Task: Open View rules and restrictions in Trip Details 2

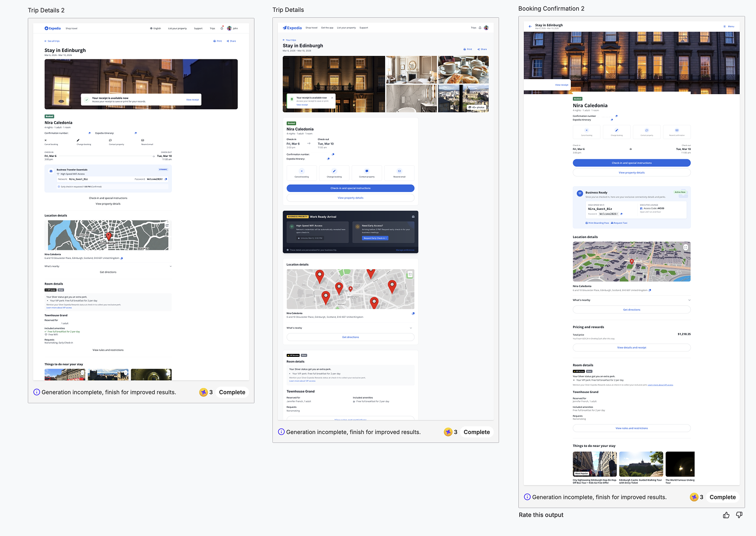Action: 108,350
